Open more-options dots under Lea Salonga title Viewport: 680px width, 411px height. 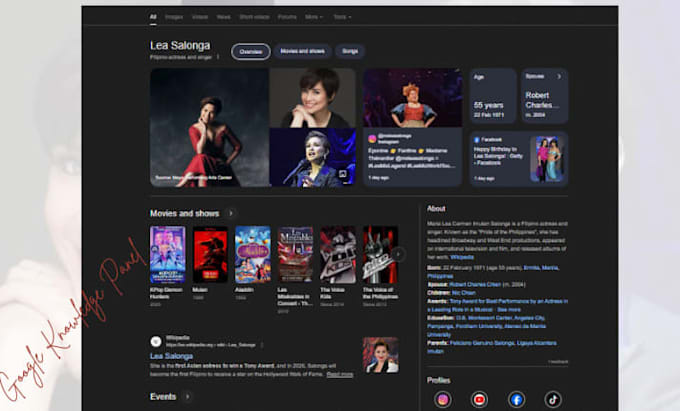tap(218, 57)
